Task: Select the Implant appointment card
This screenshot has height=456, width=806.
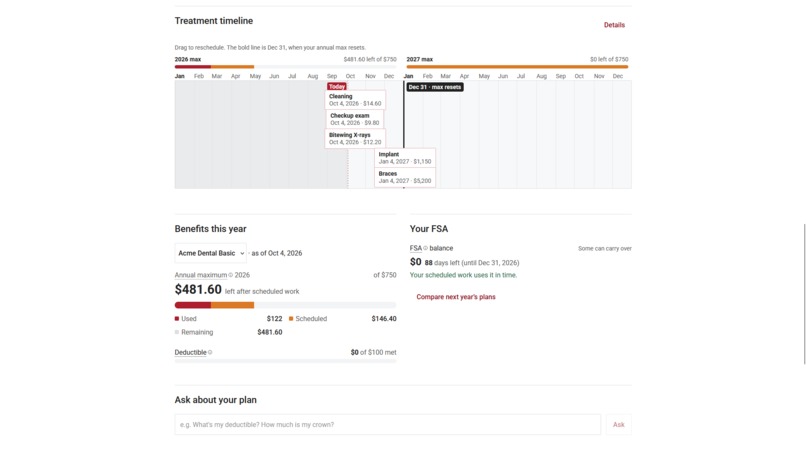Action: [405, 158]
